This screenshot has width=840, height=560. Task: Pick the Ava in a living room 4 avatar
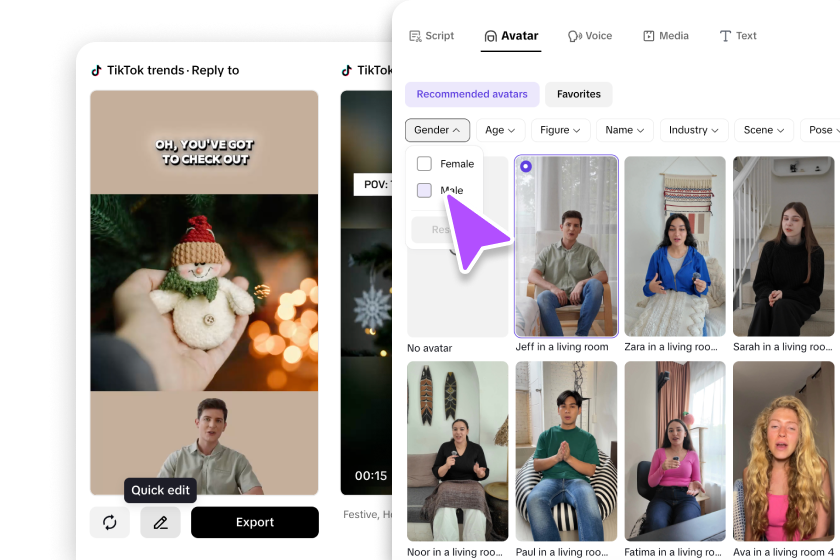(784, 451)
